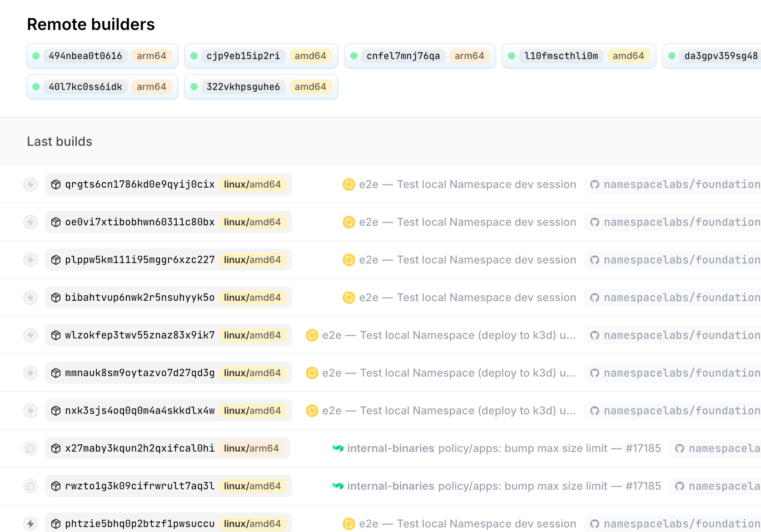Image resolution: width=761 pixels, height=532 pixels.
Task: Click amd64 tag on builder cjp9eb15ip2ri
Action: click(x=310, y=56)
